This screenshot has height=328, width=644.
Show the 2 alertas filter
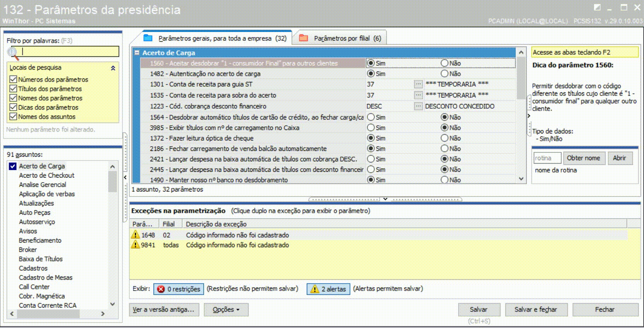[328, 289]
